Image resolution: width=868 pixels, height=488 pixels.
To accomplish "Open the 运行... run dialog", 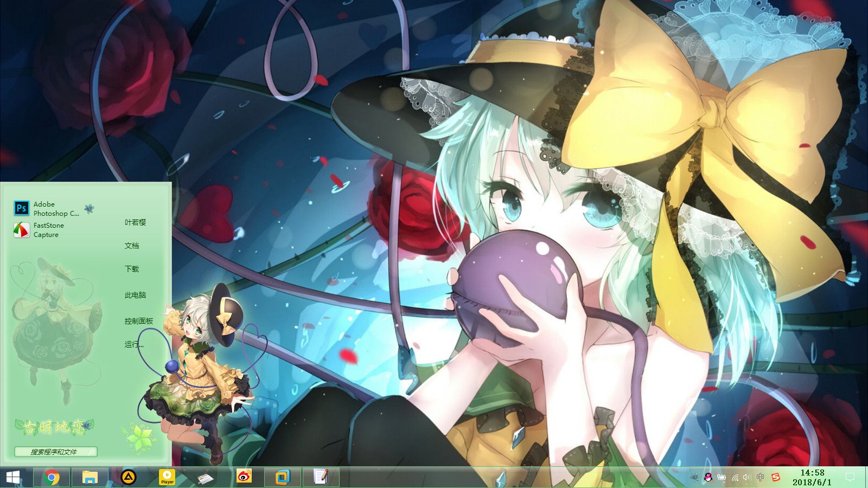I will [134, 344].
